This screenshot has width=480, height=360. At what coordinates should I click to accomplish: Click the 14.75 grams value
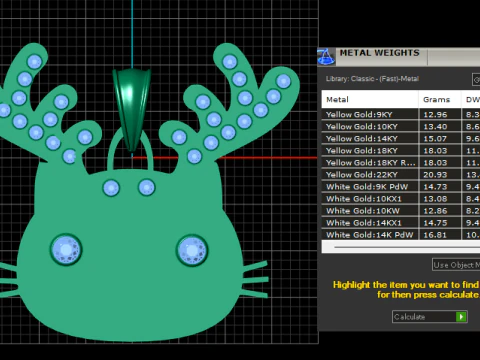click(x=435, y=223)
